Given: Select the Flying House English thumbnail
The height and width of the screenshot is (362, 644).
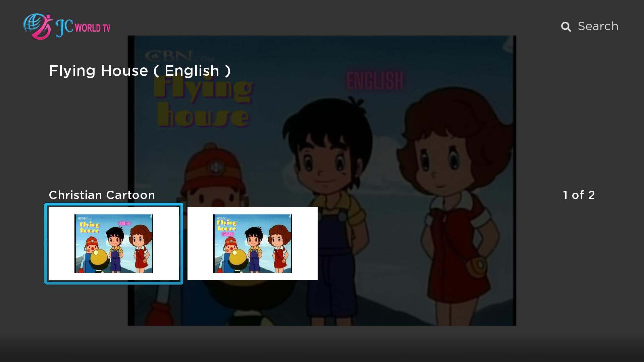Looking at the screenshot, I should point(114,244).
